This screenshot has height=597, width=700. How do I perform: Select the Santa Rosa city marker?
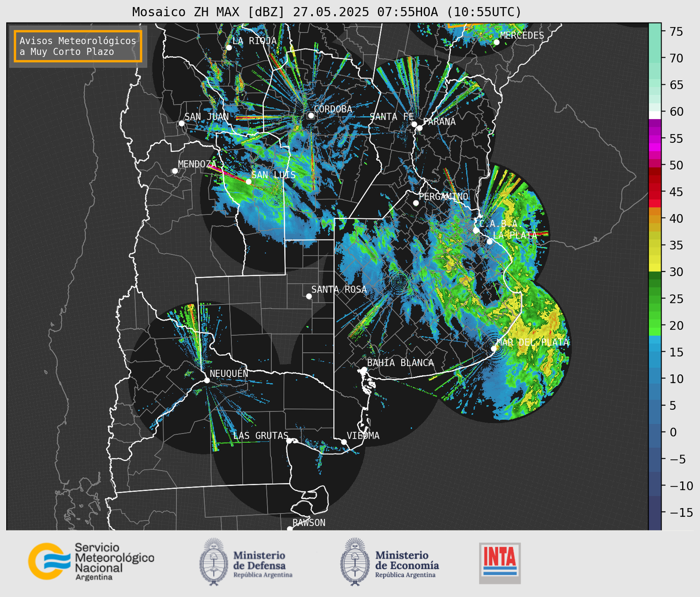309,296
